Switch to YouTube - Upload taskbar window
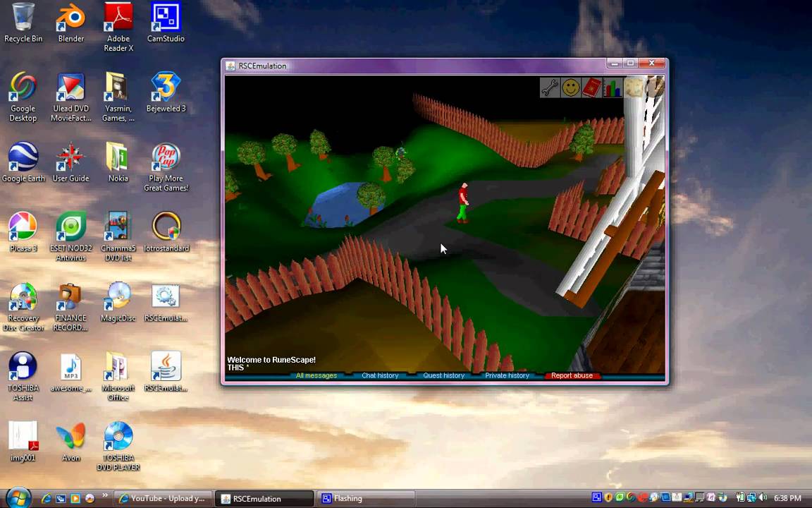The image size is (812, 508). click(163, 499)
